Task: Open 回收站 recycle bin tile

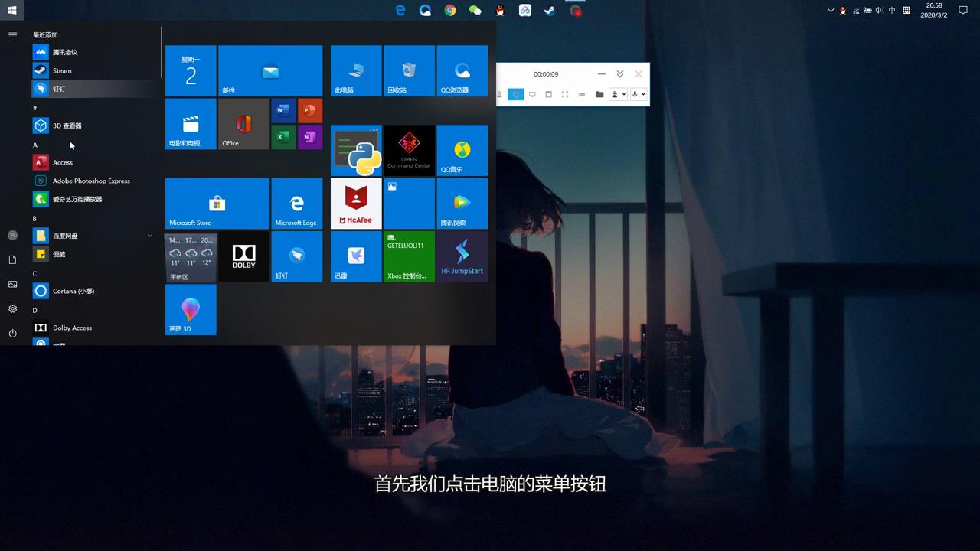Action: point(409,70)
